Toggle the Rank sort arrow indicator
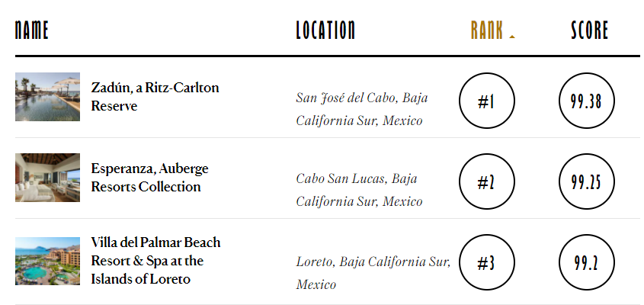Screen dimensions: 644x305 tap(512, 36)
